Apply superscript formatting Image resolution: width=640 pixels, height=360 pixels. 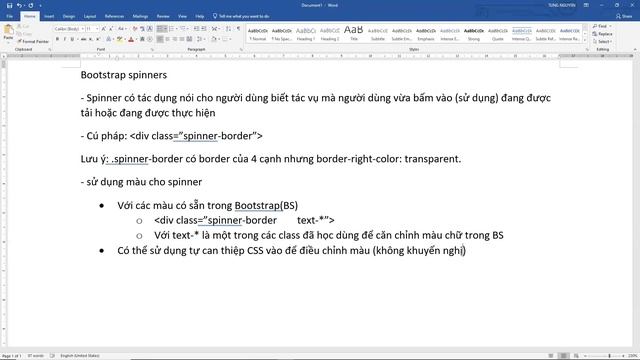click(98, 39)
